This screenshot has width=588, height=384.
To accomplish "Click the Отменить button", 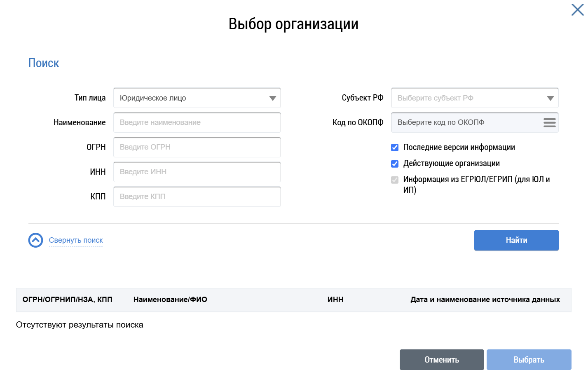I will (441, 359).
